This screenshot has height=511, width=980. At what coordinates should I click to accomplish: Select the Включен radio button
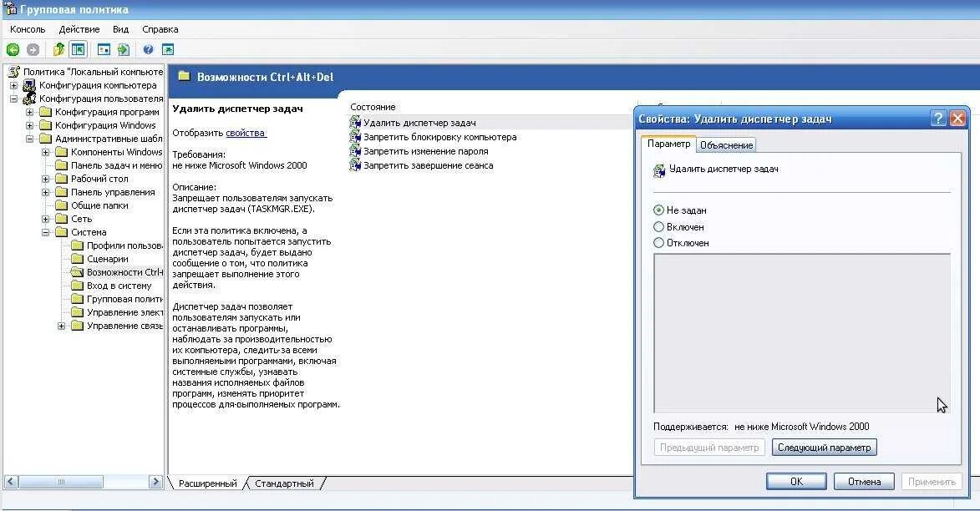(658, 227)
